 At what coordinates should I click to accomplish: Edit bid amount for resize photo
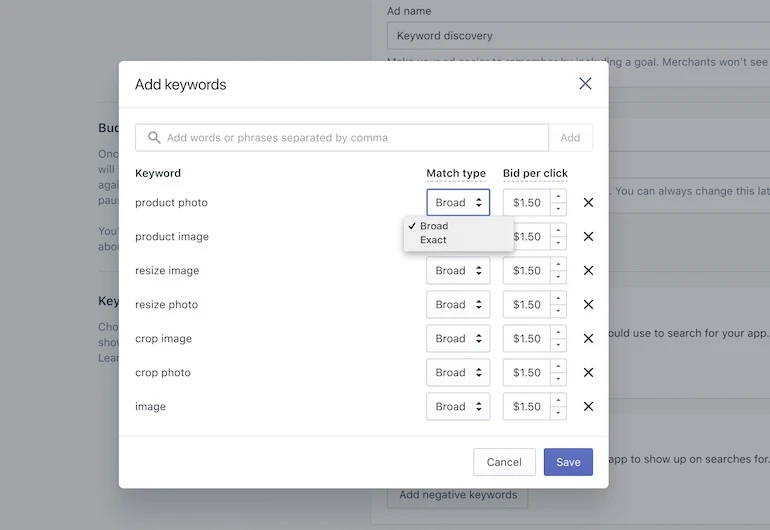[x=526, y=305]
